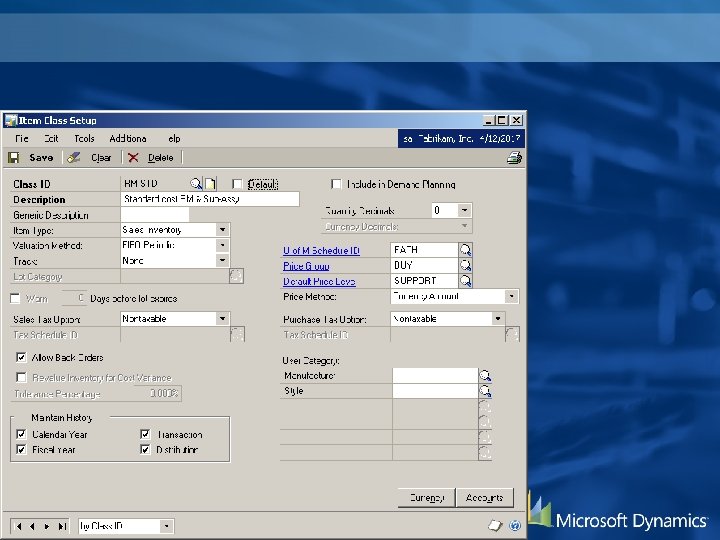Screen dimensions: 720x540
Task: Expand the Item Type dropdown
Action: (222, 230)
